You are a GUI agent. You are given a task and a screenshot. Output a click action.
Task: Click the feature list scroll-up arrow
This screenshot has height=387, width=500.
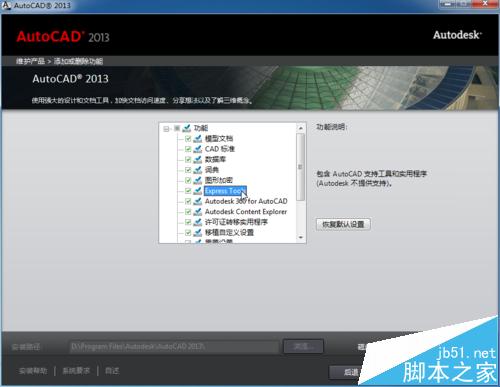[x=301, y=128]
